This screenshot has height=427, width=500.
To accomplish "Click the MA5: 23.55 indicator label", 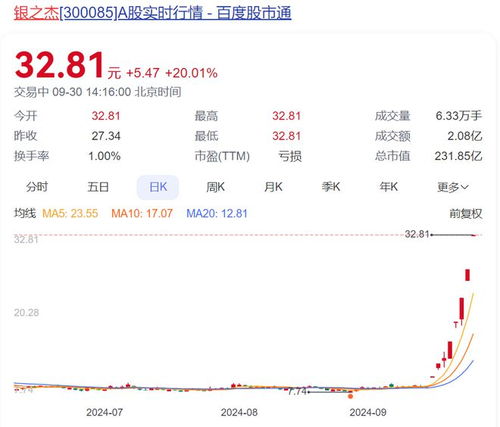I will click(x=70, y=213).
